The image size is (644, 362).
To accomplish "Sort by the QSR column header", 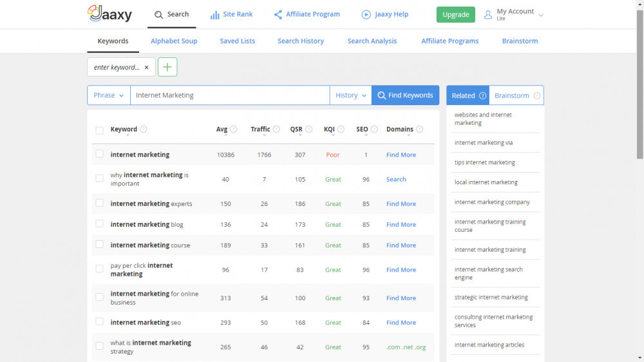I will coord(296,129).
